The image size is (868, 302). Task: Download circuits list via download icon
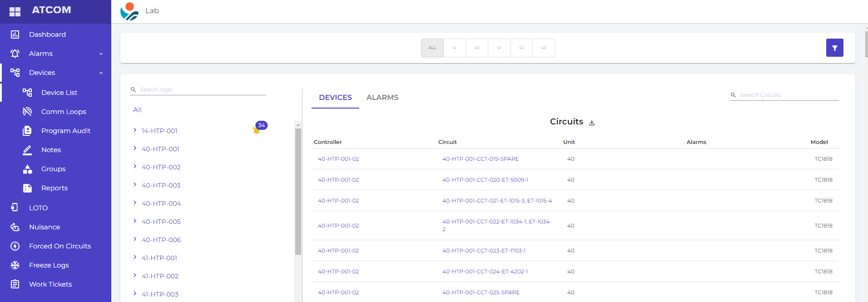[591, 123]
